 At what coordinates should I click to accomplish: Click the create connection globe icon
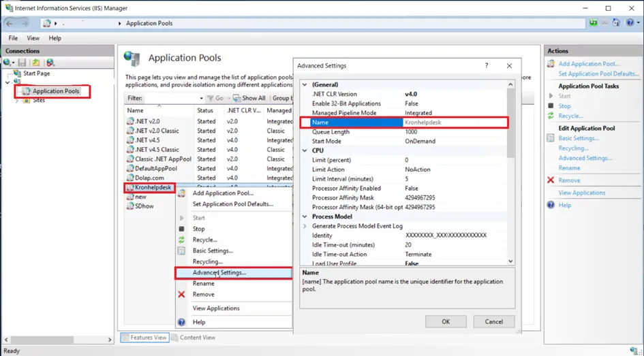(8, 63)
